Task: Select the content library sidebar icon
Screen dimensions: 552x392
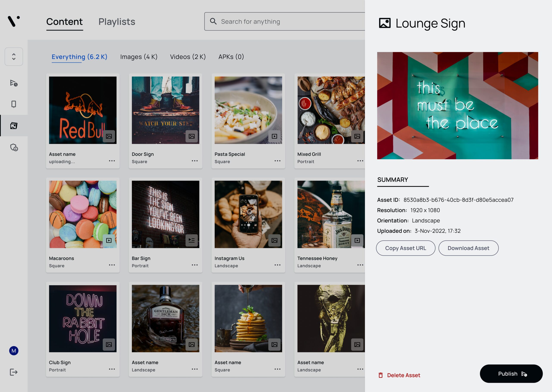Action: point(14,126)
